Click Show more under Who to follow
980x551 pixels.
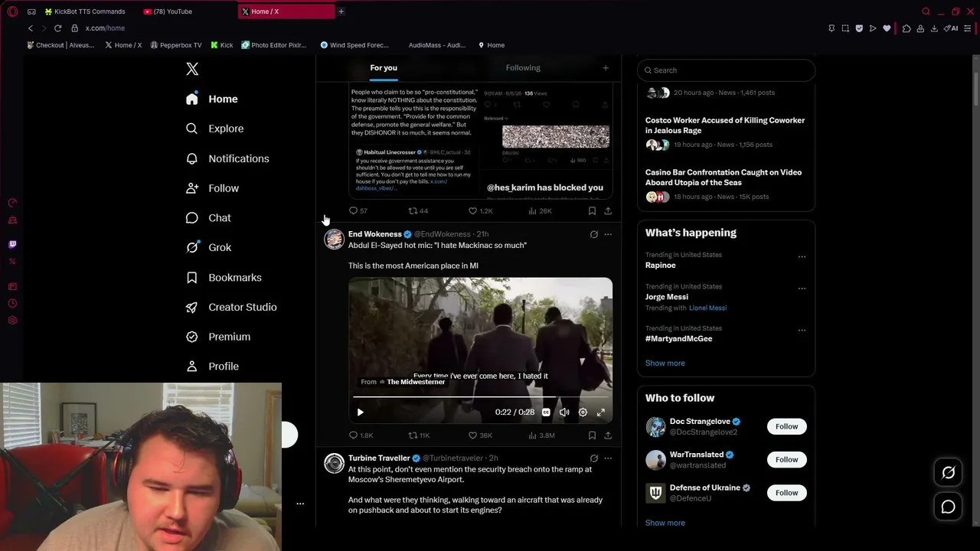click(665, 523)
